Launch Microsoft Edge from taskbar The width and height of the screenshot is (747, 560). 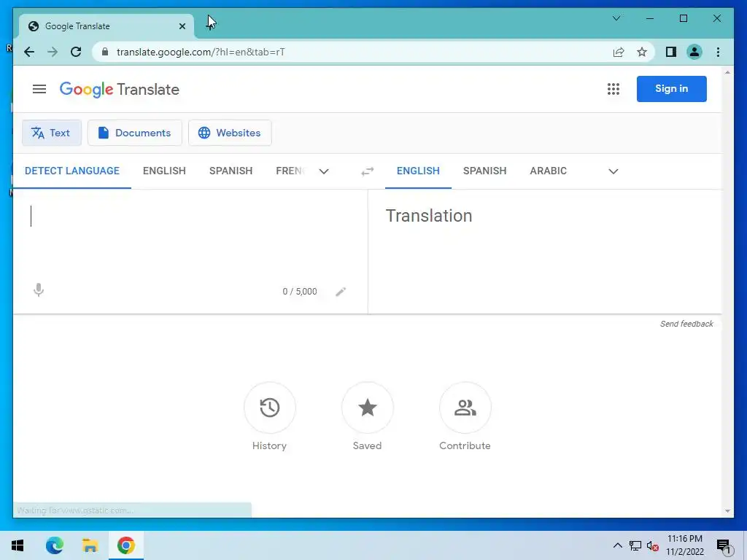click(x=54, y=545)
